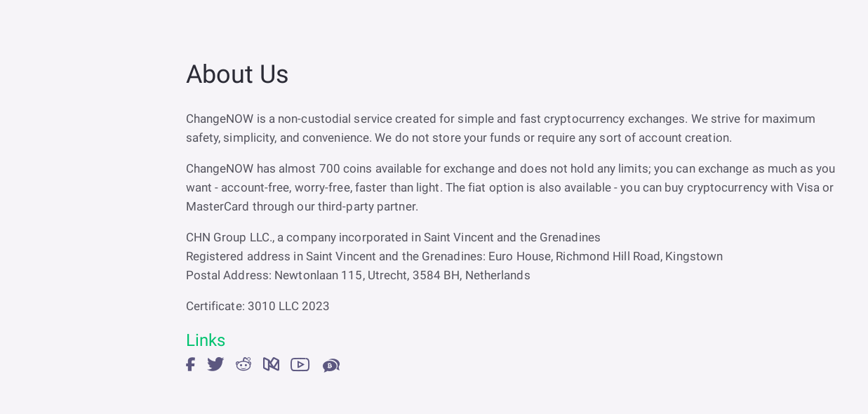Click the About Us heading
868x414 pixels.
pyautogui.click(x=237, y=74)
